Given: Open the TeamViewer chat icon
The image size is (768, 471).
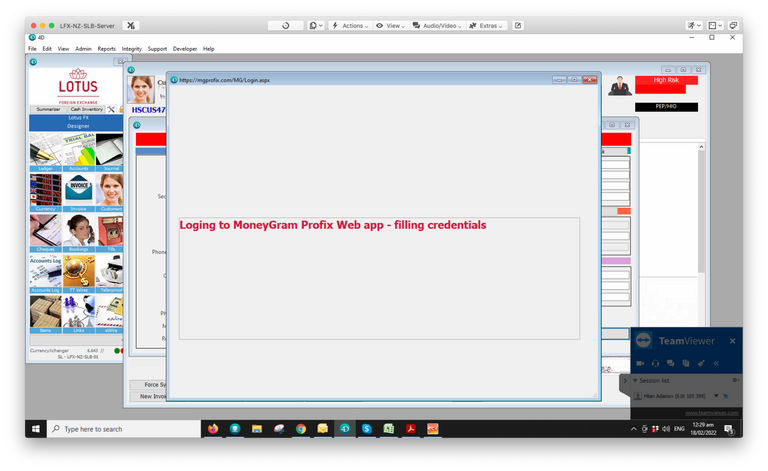Looking at the screenshot, I should tap(671, 363).
